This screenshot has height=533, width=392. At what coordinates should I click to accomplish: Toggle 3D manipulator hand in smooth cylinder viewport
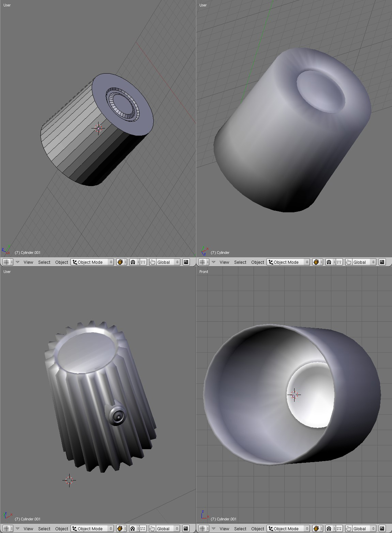(348, 262)
